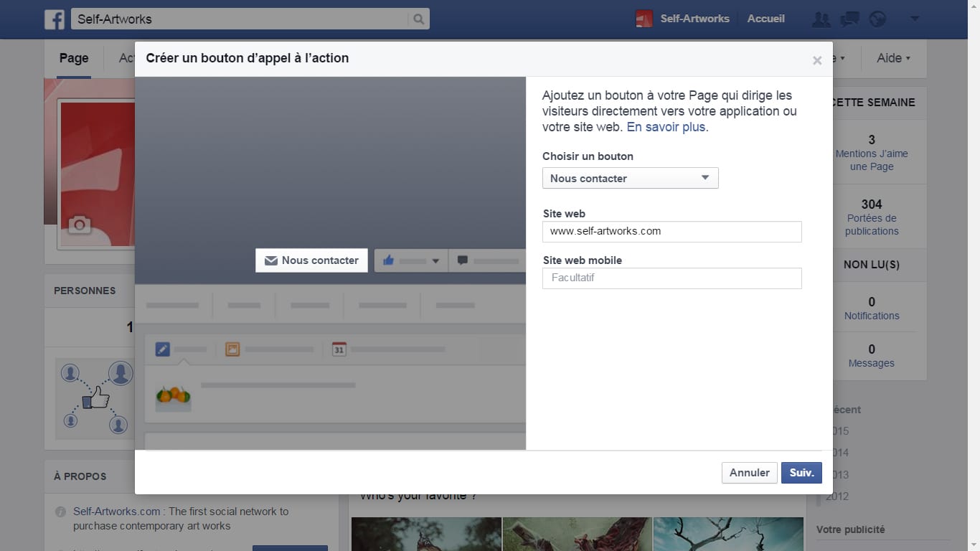Click the Suiv. button
The width and height of the screenshot is (980, 551).
(x=801, y=473)
